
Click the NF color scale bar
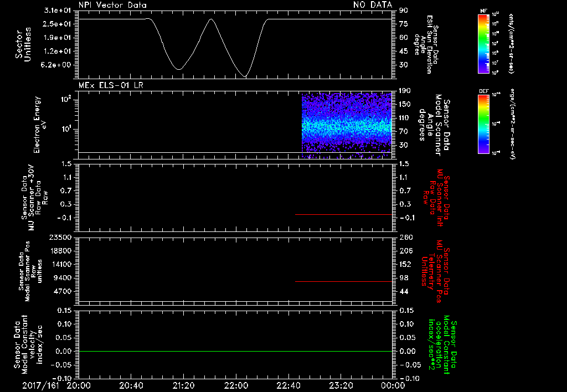coord(483,43)
